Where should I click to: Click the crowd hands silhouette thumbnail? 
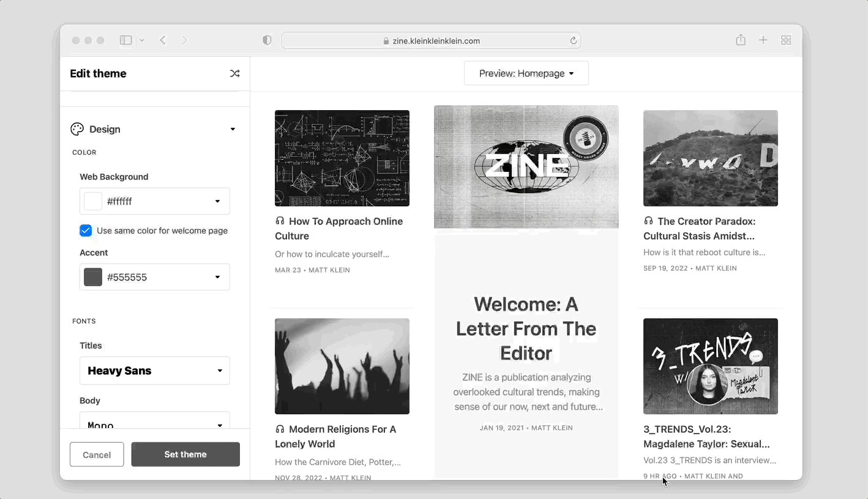342,366
